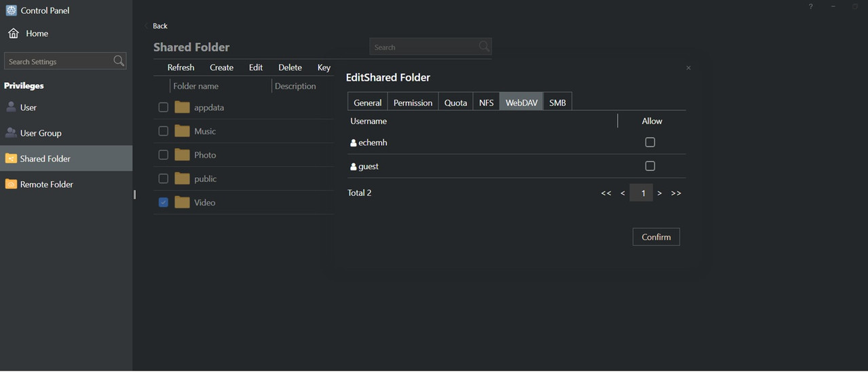Viewport: 868px width, 378px height.
Task: Click the echemh username text
Action: [373, 143]
